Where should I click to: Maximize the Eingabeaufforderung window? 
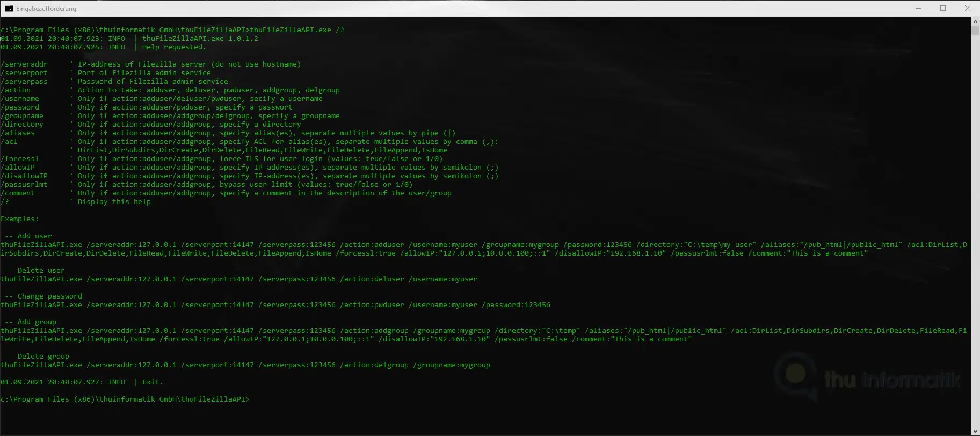tap(943, 8)
